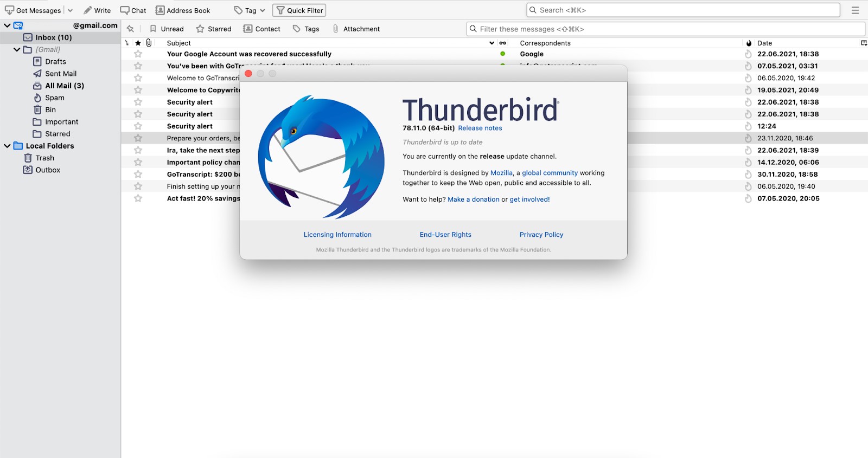This screenshot has width=868, height=458.
Task: Star the Google Account recovered message
Action: click(138, 54)
